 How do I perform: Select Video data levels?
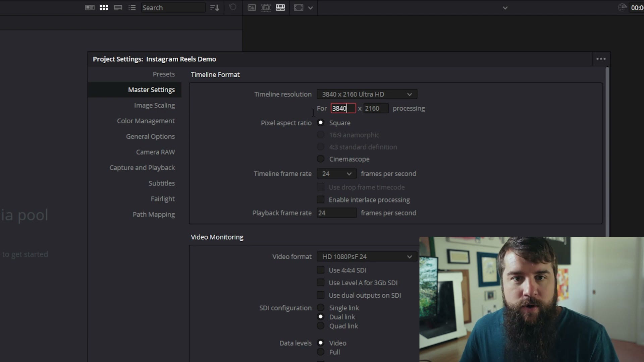(x=321, y=343)
